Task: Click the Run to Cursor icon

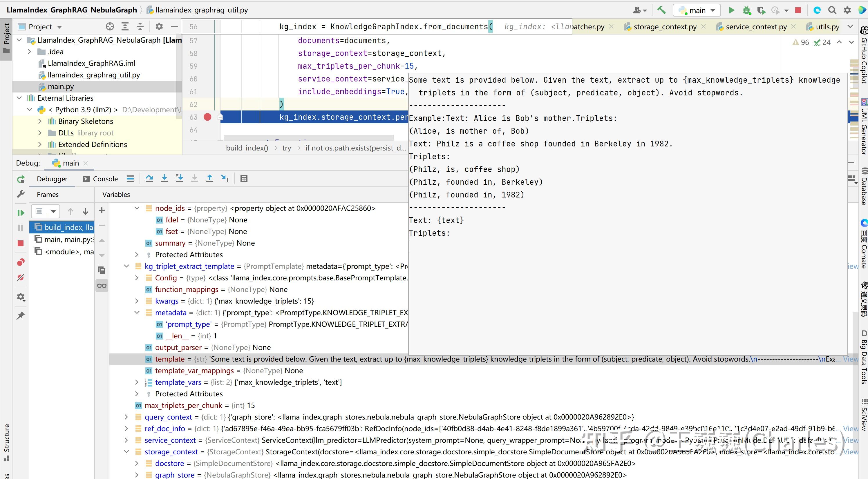Action: point(225,179)
